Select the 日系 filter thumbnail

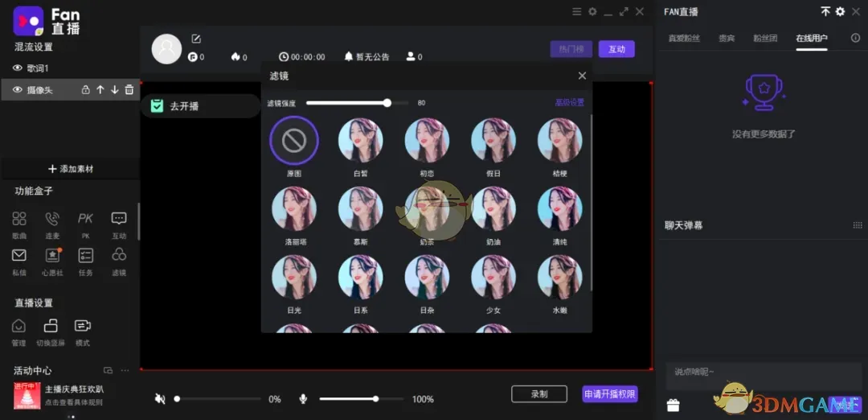coord(360,277)
